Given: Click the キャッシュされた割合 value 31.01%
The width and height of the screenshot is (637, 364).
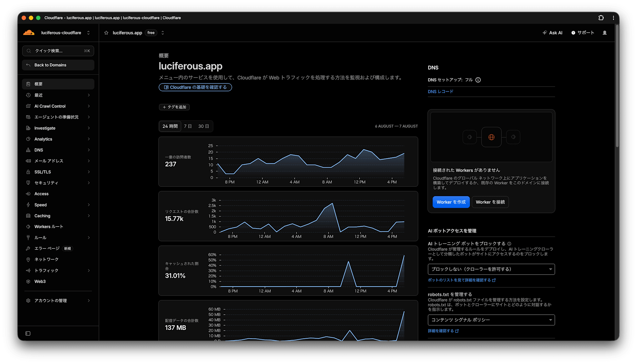Looking at the screenshot, I should (x=175, y=276).
